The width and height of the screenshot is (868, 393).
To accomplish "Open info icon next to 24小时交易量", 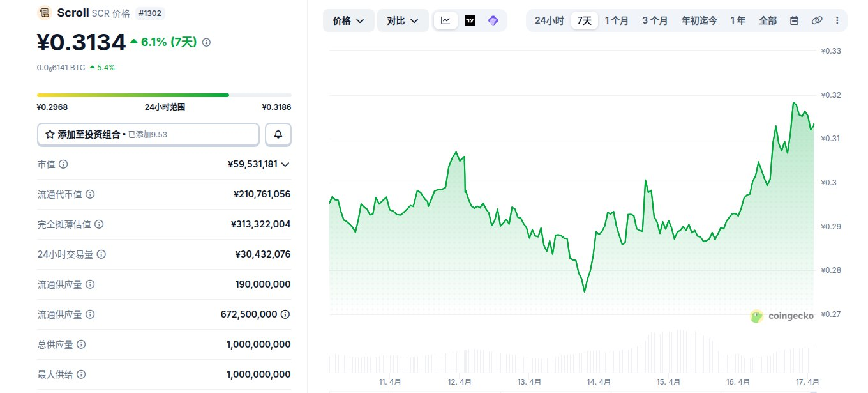I will pyautogui.click(x=101, y=254).
